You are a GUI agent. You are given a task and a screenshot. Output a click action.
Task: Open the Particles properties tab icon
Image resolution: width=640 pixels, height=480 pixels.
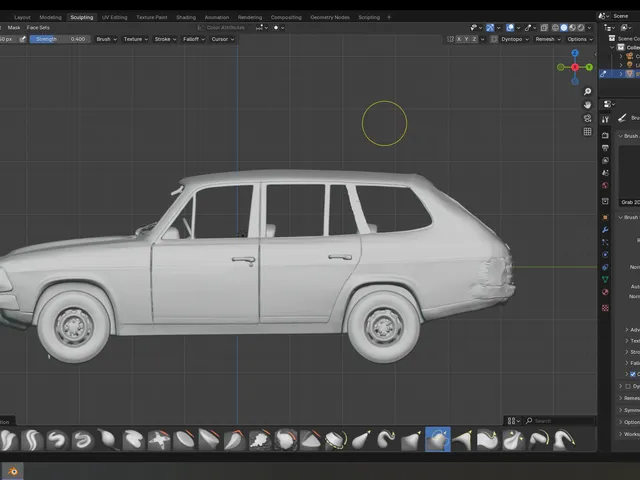[605, 242]
